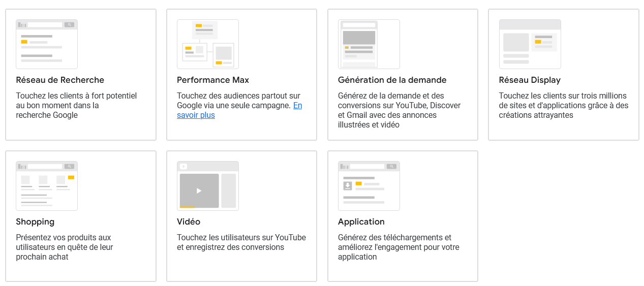Click the Vidéo player illustration with play button
The height and width of the screenshot is (286, 644).
point(208,186)
